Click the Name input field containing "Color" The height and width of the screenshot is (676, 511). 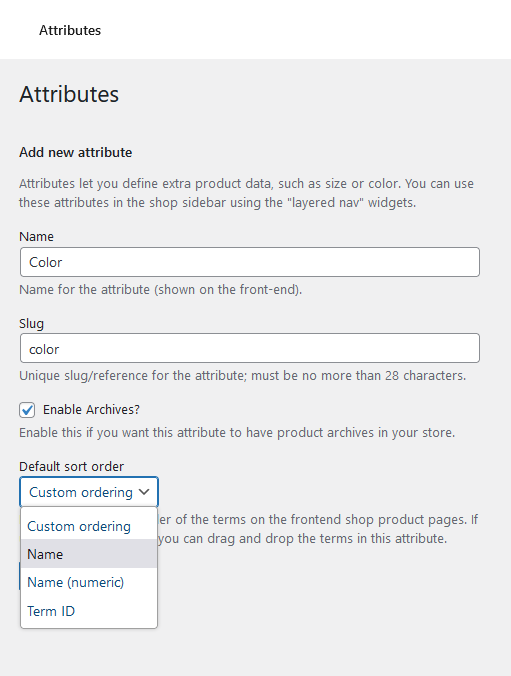coord(250,262)
